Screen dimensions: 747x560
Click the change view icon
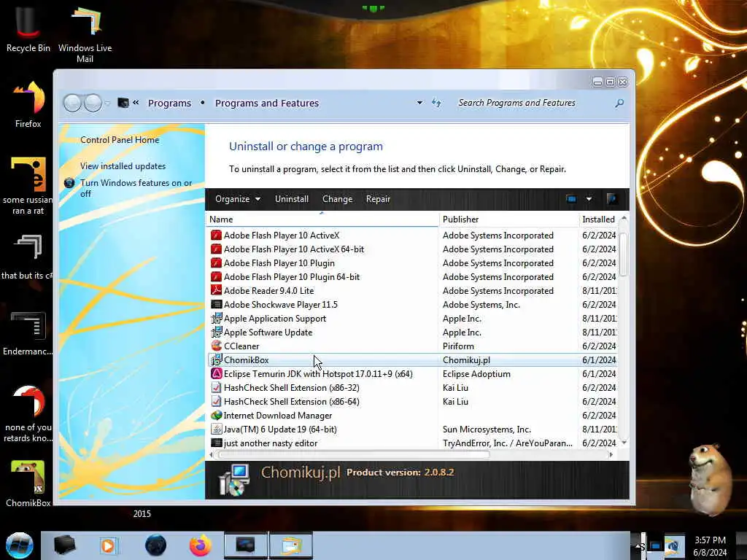coord(571,199)
